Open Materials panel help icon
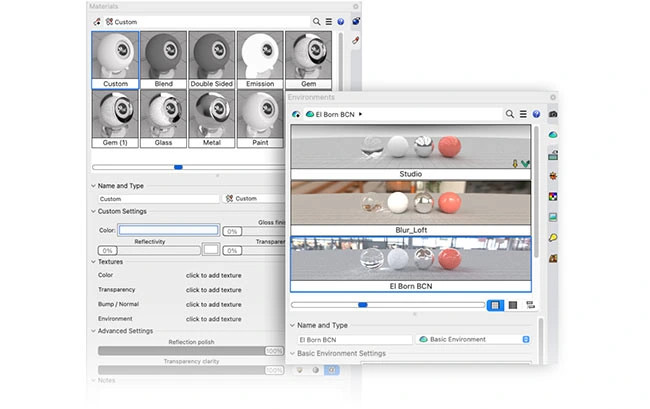This screenshot has height=409, width=650. [x=340, y=22]
